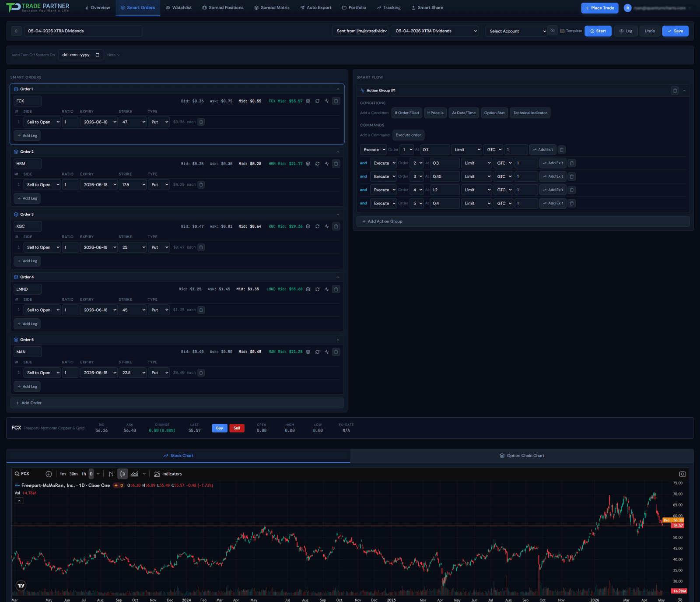Open the Auto Export tab

[x=315, y=8]
